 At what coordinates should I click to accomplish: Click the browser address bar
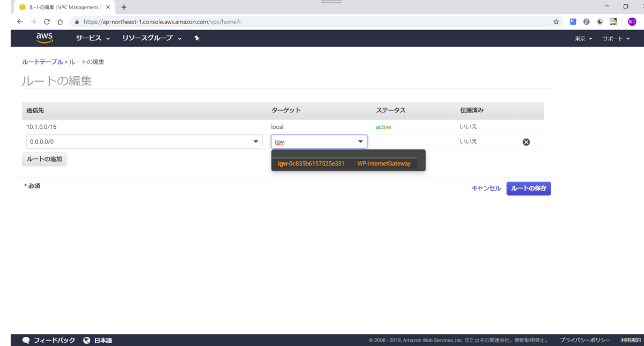point(317,22)
